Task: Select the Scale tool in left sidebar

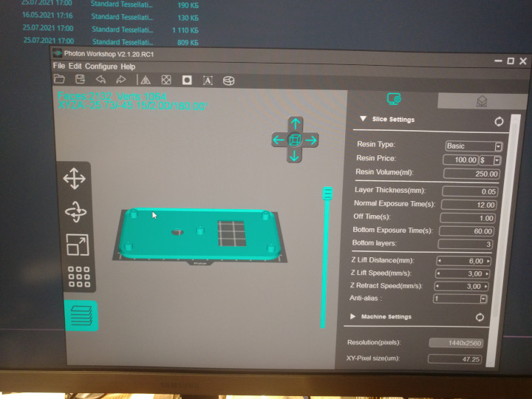Action: tap(77, 245)
